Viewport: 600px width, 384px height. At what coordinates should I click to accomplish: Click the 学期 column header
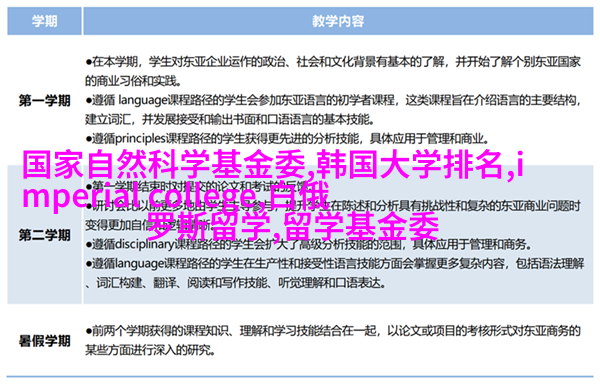pyautogui.click(x=44, y=21)
